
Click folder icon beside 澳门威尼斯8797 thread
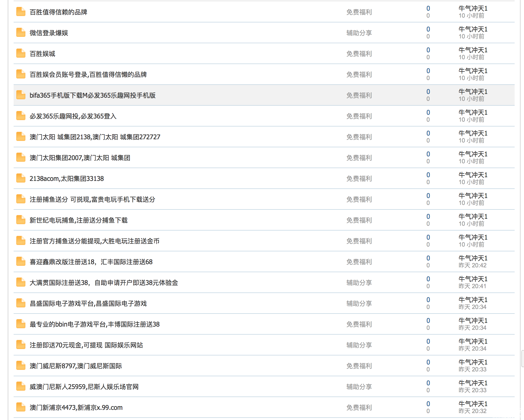21,366
